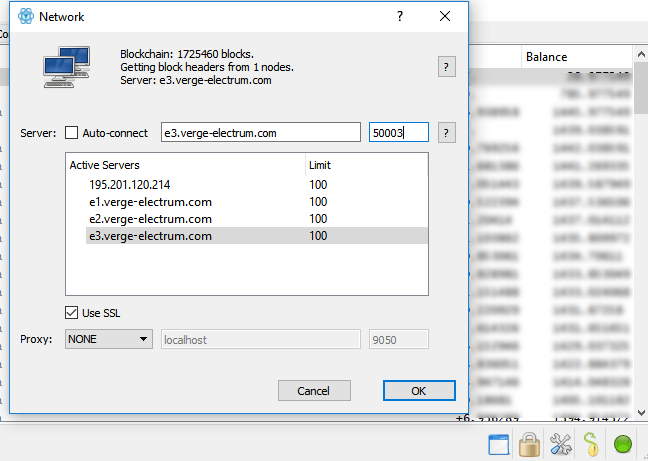
Task: Click the server hostname input field
Action: [261, 133]
